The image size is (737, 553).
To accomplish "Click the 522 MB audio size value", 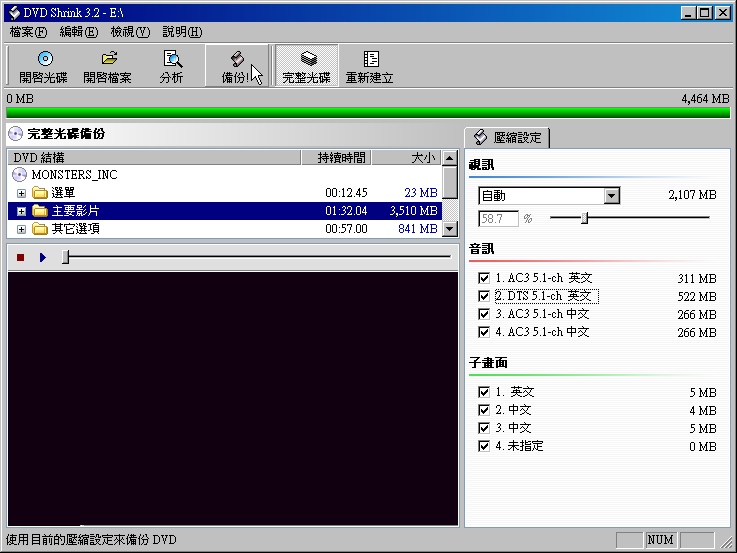I will [x=697, y=297].
